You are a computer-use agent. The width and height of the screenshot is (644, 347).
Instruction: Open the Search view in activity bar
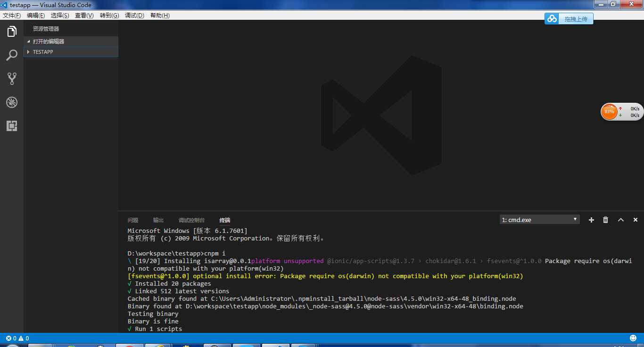[x=12, y=55]
